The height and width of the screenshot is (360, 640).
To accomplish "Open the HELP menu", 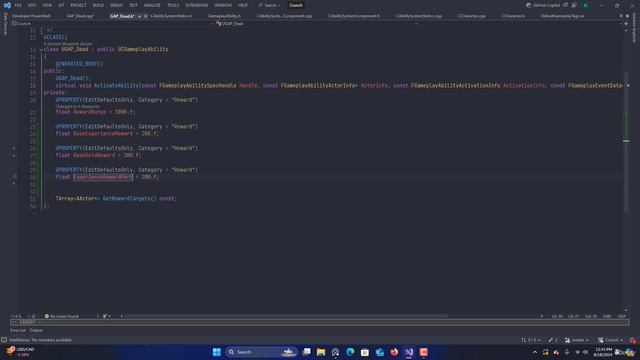I will tap(243, 5).
